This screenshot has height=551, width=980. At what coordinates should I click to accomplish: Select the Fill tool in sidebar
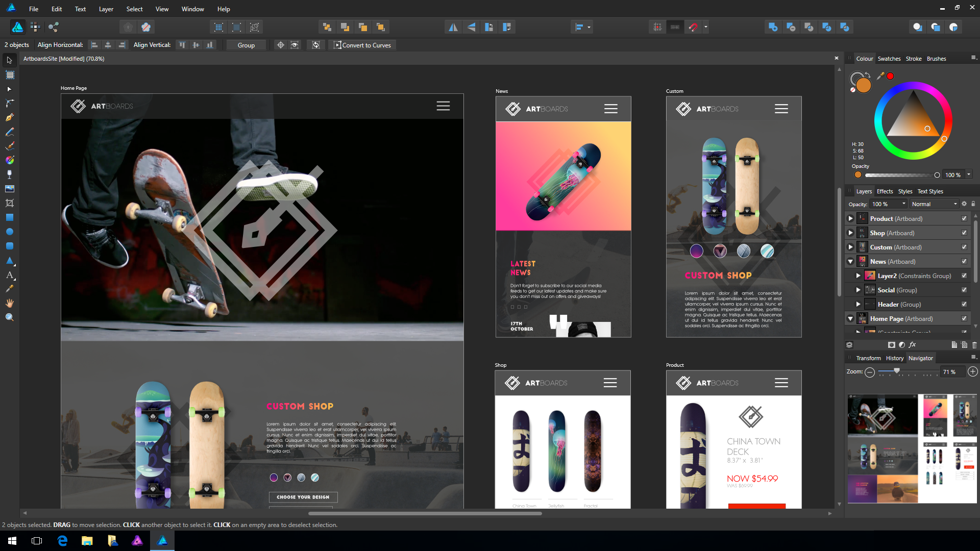point(9,173)
